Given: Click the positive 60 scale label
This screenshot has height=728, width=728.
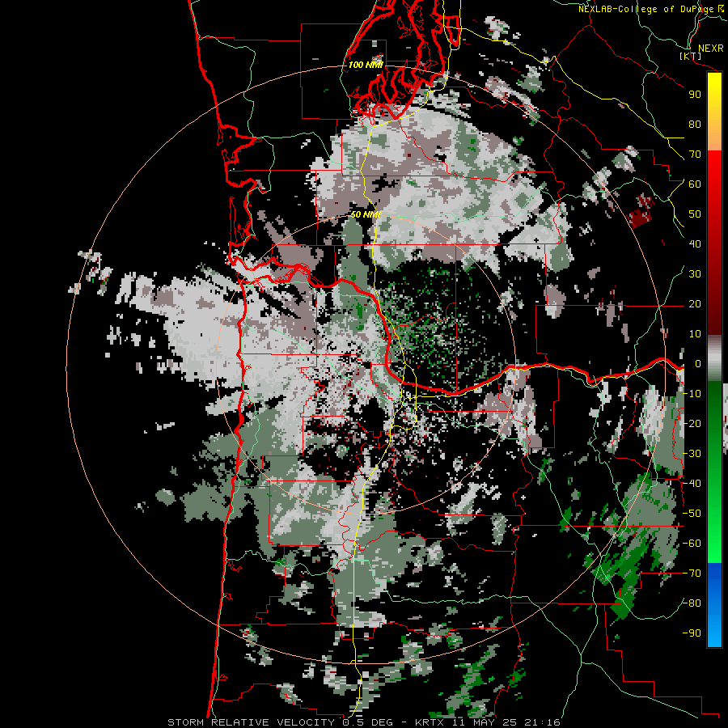Looking at the screenshot, I should point(695,184).
